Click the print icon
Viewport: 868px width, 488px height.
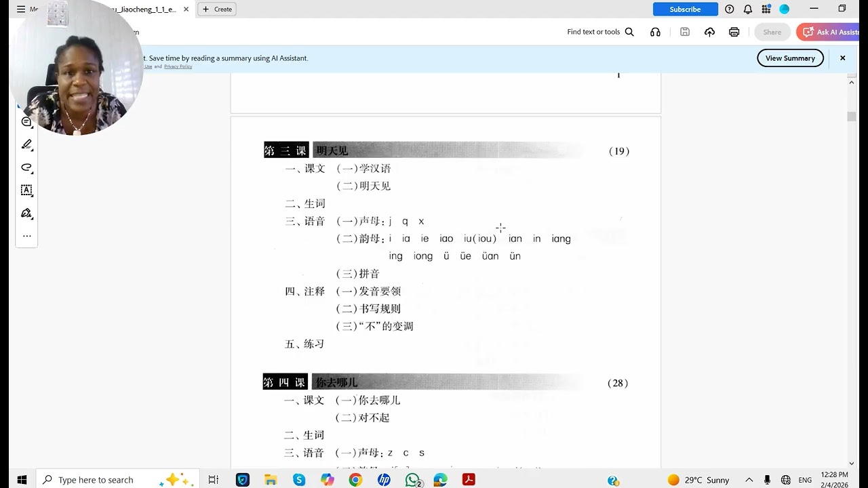[734, 32]
